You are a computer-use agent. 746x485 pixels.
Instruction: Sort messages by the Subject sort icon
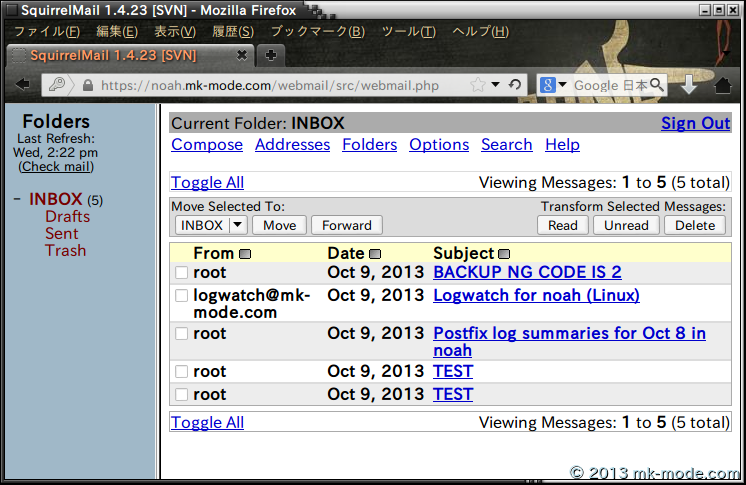pyautogui.click(x=504, y=254)
